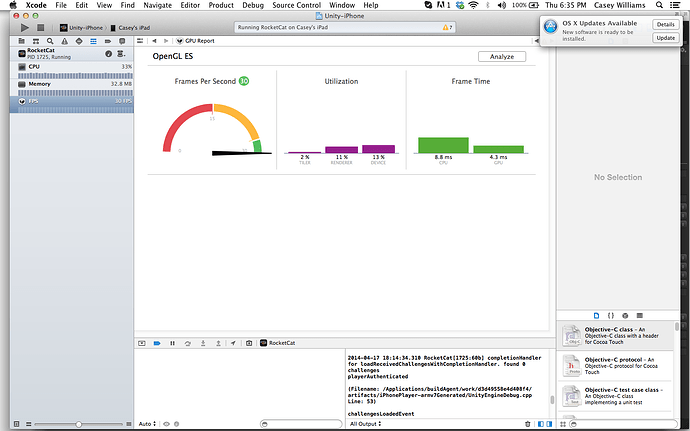The height and width of the screenshot is (431, 690).
Task: Open the Project navigator folder icon
Action: click(21, 41)
